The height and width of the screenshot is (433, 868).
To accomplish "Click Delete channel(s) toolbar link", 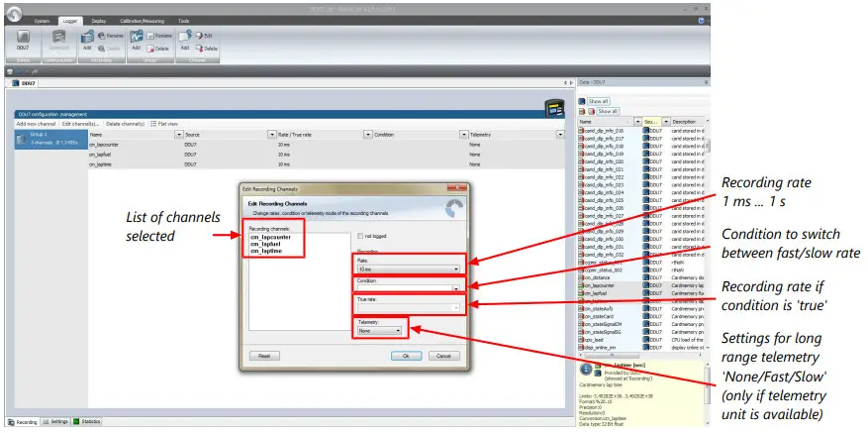I will tap(125, 124).
